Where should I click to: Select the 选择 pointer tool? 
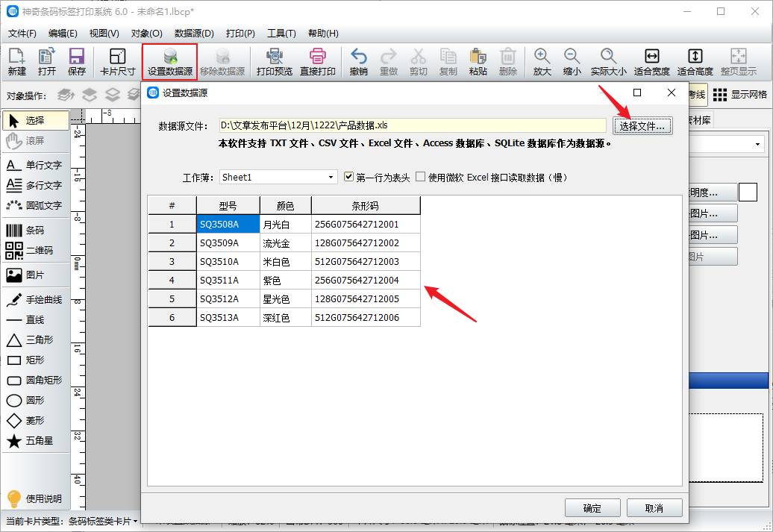[x=36, y=120]
